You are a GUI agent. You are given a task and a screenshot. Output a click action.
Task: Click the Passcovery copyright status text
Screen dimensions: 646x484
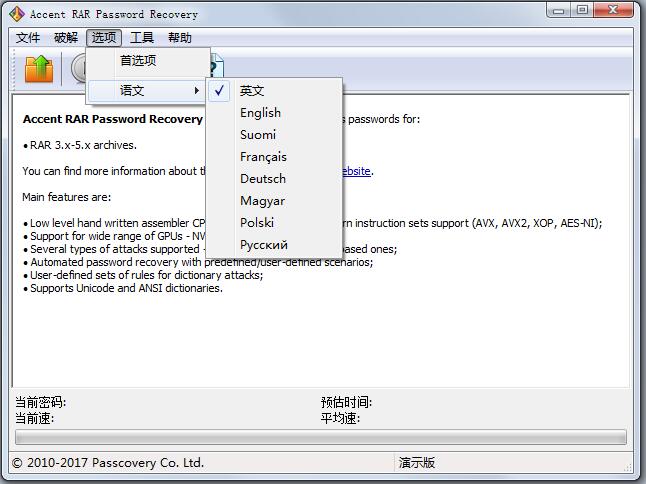coord(108,463)
